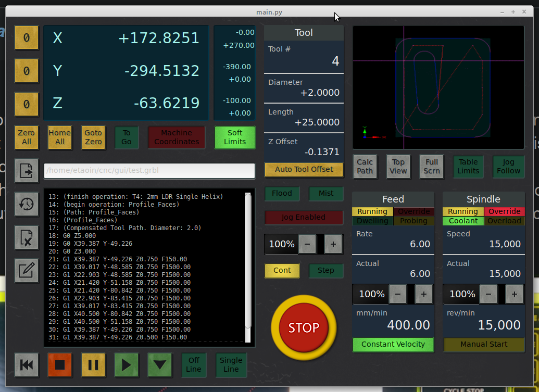Increase spindle override with plus

tap(514, 294)
